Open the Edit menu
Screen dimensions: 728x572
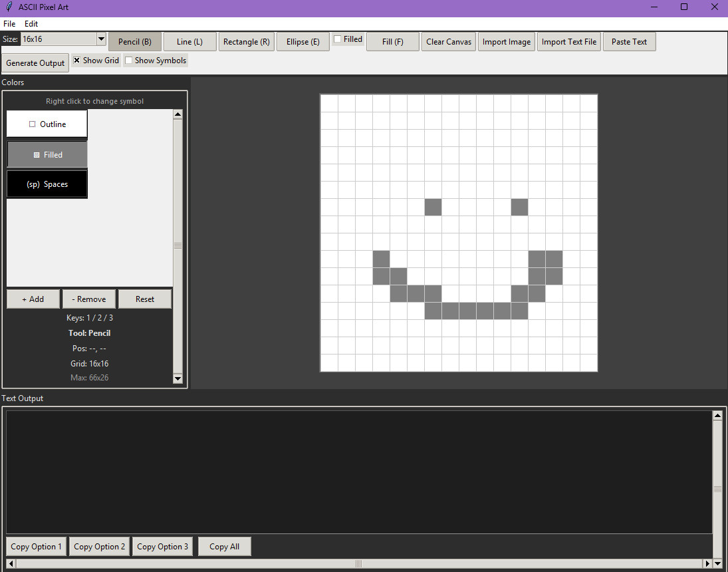(31, 24)
